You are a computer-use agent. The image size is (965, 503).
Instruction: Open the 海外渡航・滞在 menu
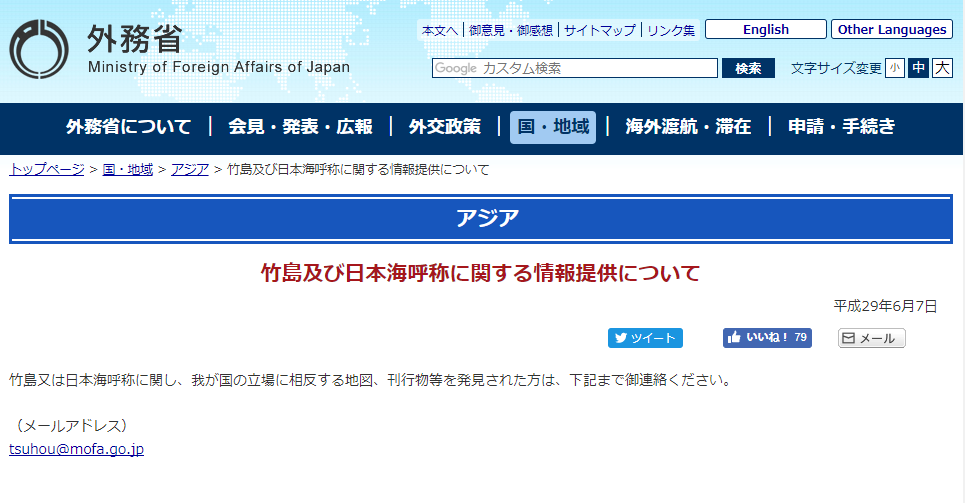688,127
